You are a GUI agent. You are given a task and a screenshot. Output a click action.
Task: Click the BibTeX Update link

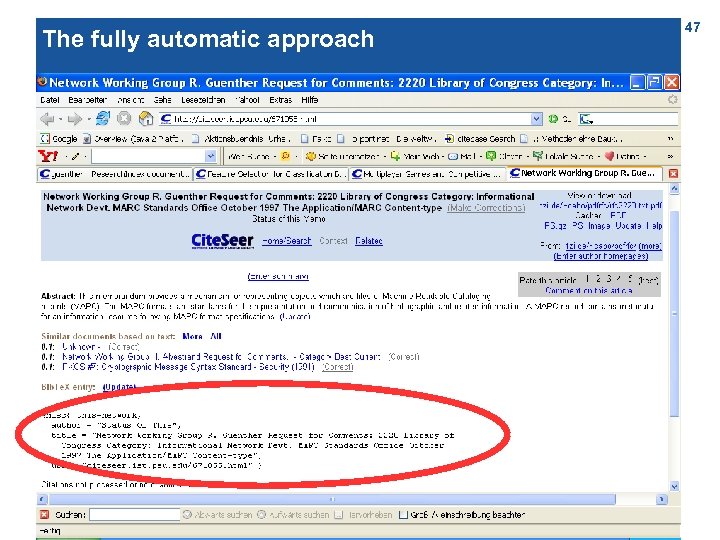(x=119, y=387)
